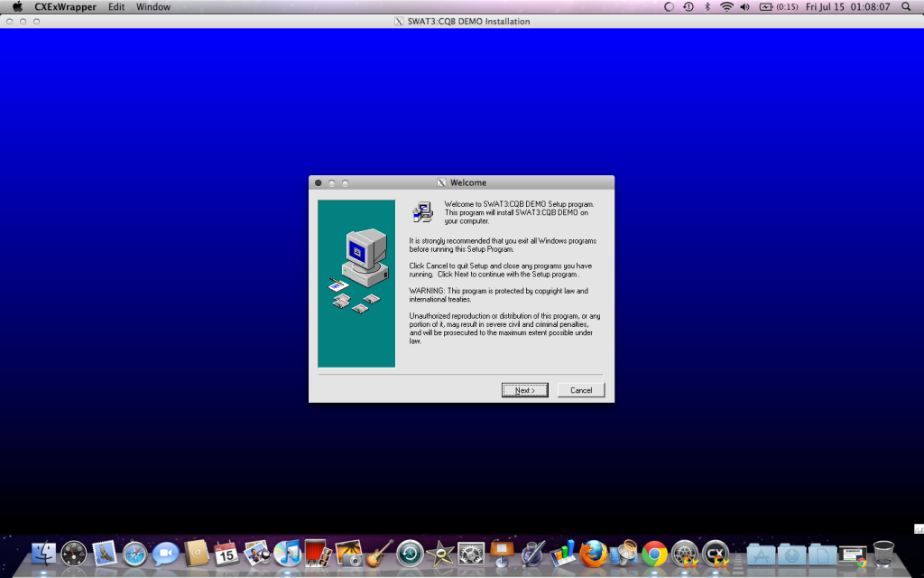Screen dimensions: 924x578
Task: Open Pages from the Dock
Action: tap(532, 555)
